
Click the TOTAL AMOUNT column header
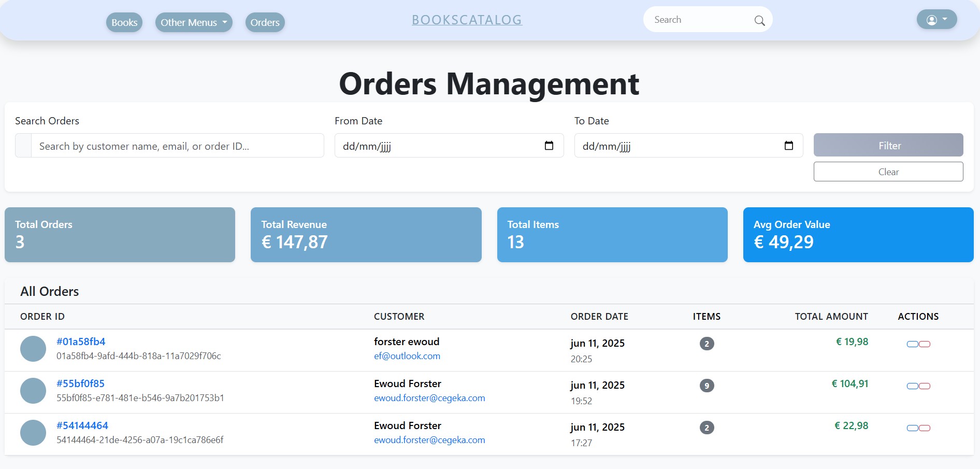coord(831,317)
